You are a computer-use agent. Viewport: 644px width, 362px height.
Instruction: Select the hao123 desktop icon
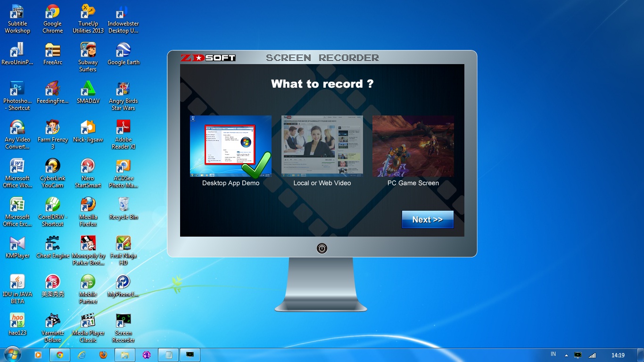click(17, 325)
